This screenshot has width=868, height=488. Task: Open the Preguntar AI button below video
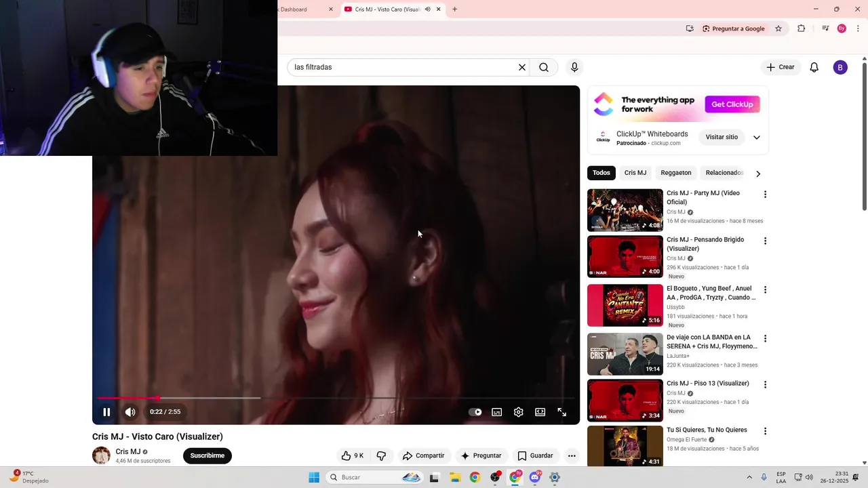[x=481, y=455]
